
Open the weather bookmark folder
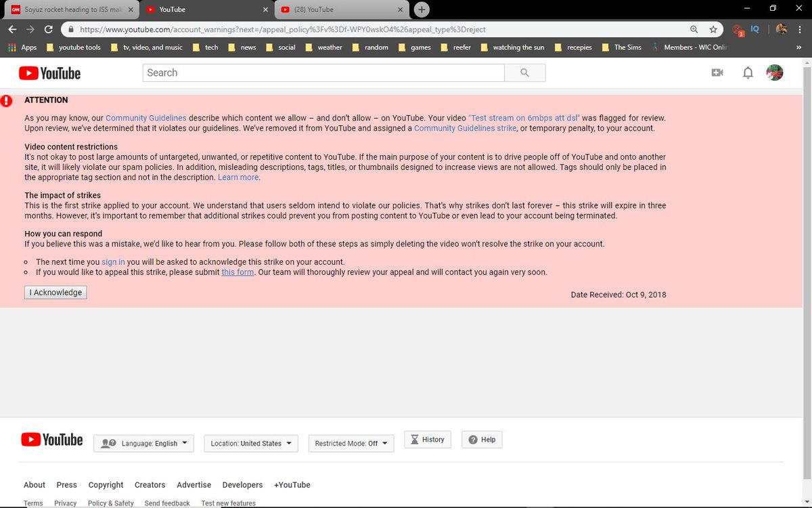click(x=323, y=47)
